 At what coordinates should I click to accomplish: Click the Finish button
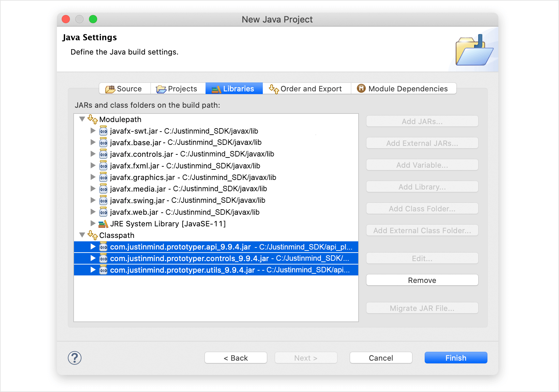click(456, 358)
